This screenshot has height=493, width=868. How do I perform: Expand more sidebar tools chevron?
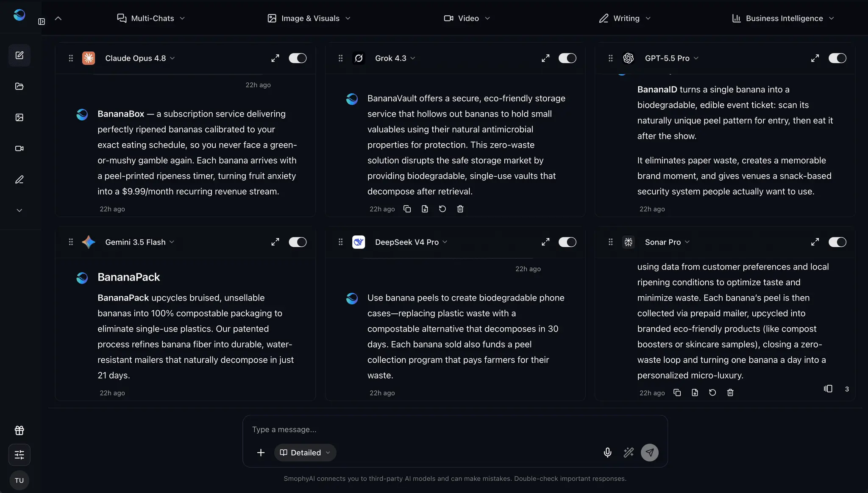[x=19, y=210]
